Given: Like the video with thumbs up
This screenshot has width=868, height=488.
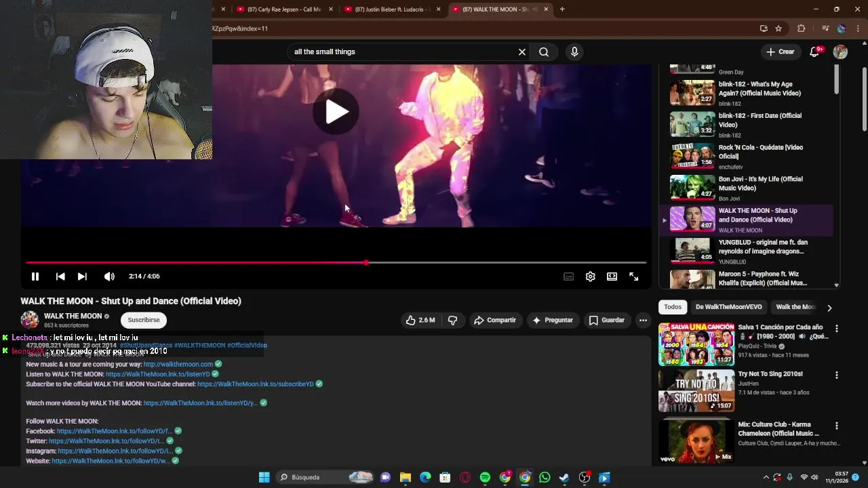Looking at the screenshot, I should pos(420,320).
